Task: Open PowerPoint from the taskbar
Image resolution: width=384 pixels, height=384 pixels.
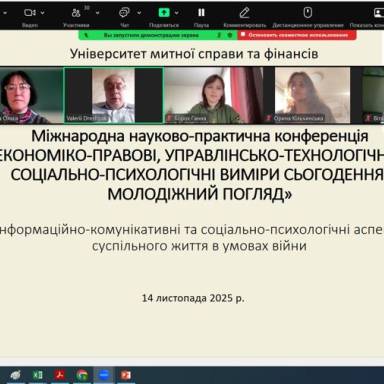Action: [x=126, y=375]
